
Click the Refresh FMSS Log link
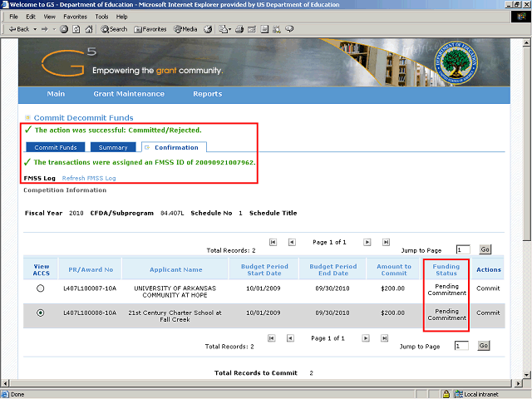(89, 178)
